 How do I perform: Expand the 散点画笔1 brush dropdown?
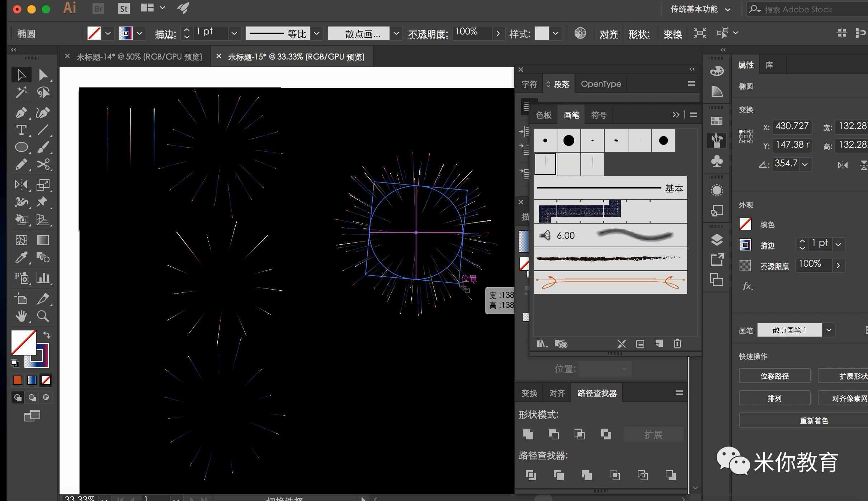click(830, 330)
